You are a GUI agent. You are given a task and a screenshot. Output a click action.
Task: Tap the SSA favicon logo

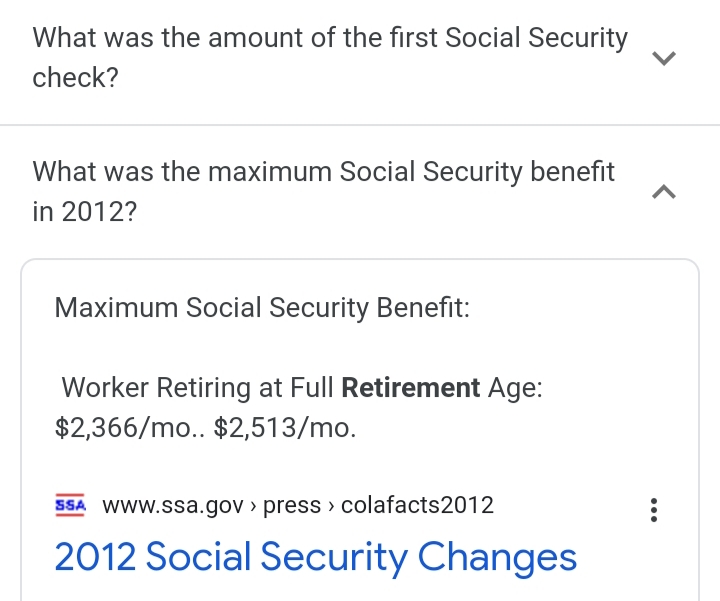coord(70,504)
